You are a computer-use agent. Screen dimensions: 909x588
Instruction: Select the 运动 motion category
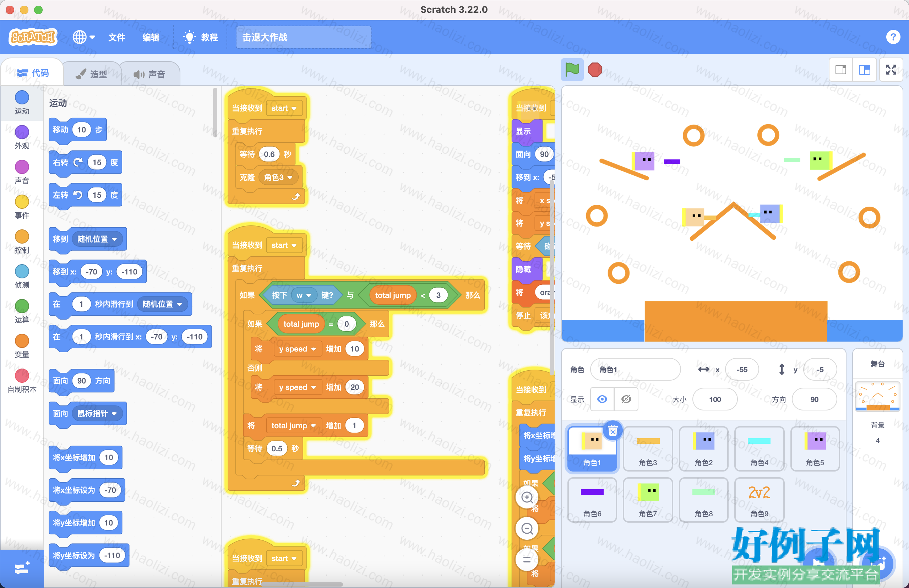point(22,102)
